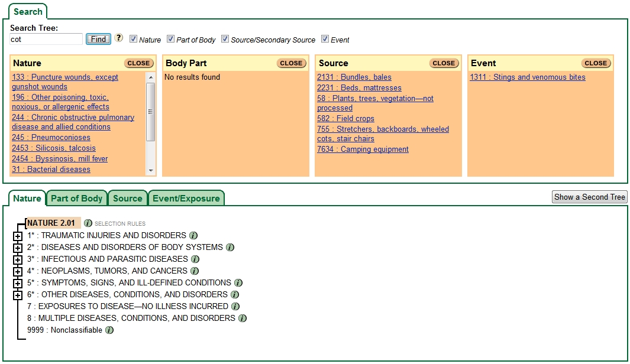Screen dimensions: 630x364
Task: Show info for Infectious and Parasitic Diseases
Action: coord(195,259)
